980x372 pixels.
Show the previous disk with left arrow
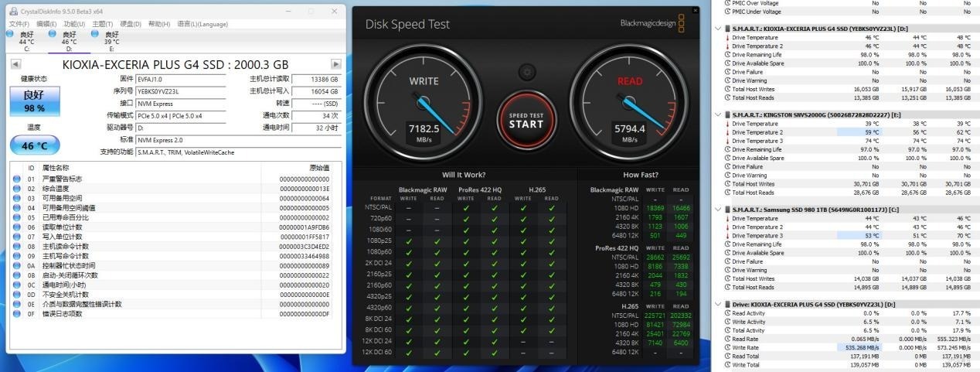tap(16, 65)
